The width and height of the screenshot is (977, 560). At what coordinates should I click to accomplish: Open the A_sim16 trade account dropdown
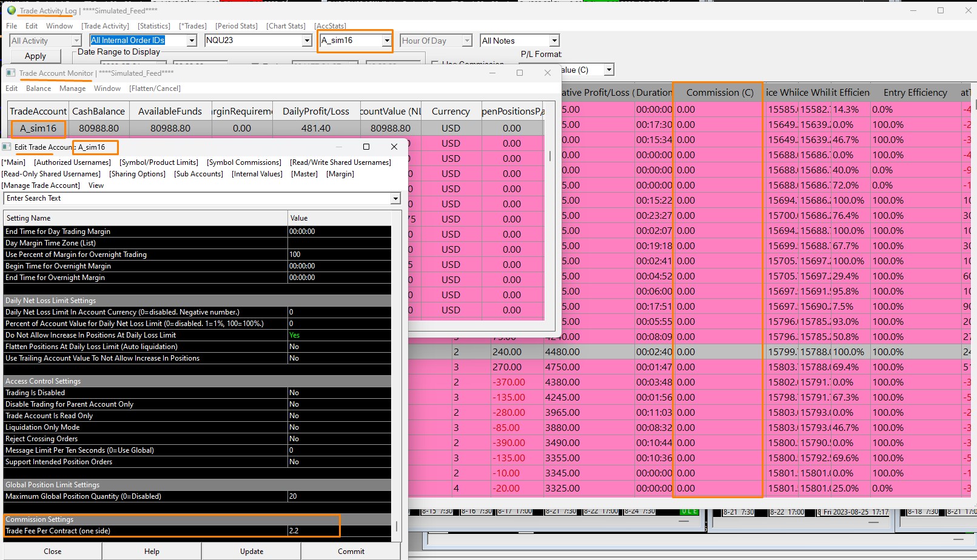click(x=386, y=41)
